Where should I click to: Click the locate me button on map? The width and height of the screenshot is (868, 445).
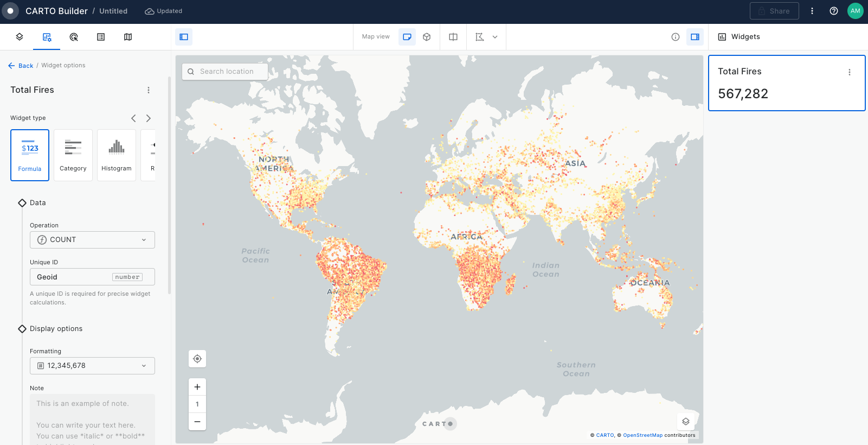click(x=197, y=359)
